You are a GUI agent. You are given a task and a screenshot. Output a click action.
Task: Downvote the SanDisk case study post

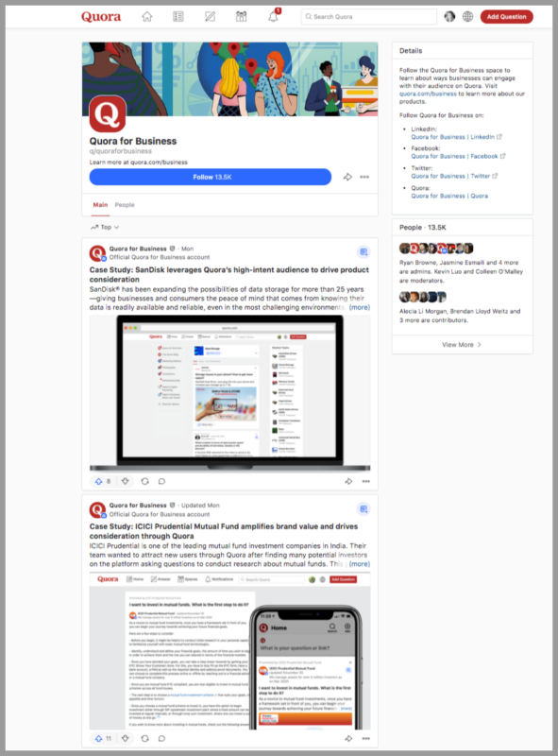pyautogui.click(x=126, y=481)
